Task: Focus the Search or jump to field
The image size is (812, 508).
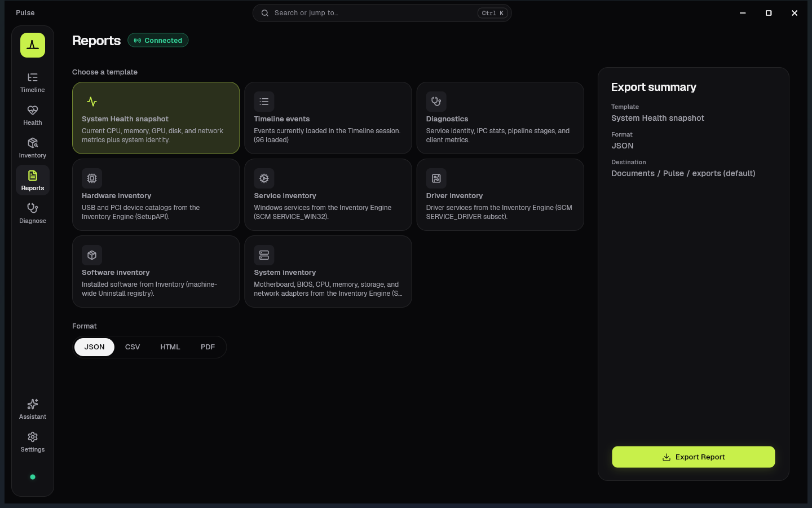Action: [382, 13]
